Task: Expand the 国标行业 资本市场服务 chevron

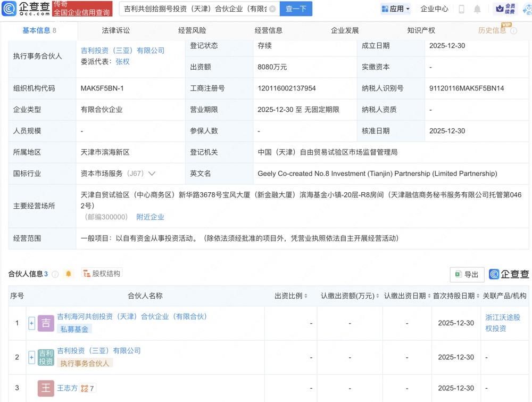Action: coord(152,174)
